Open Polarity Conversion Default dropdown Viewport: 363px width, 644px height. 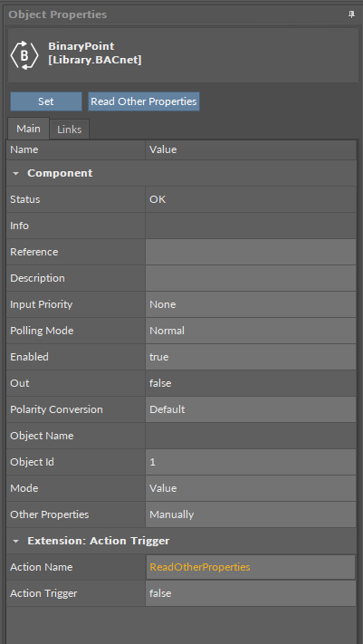251,409
